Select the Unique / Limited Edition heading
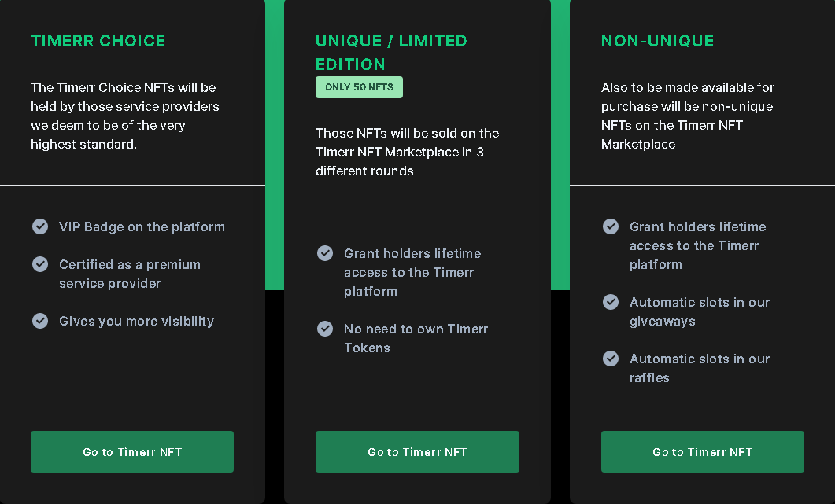Screen dimensions: 835x504 click(x=391, y=52)
